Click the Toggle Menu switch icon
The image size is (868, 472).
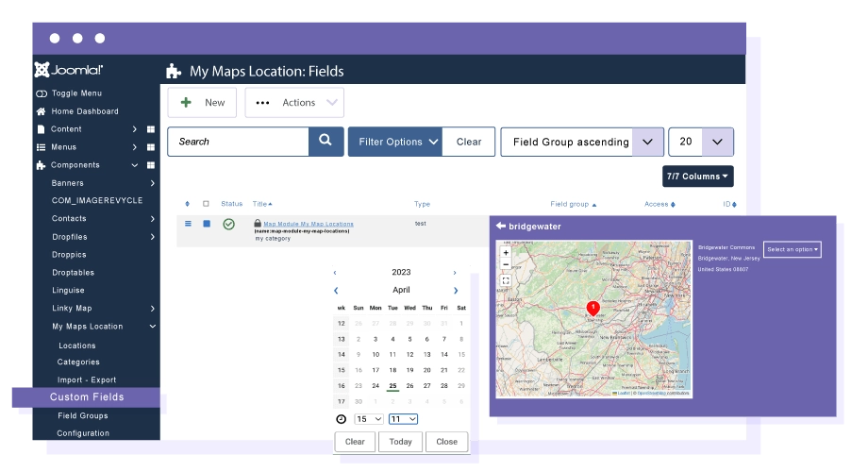tap(42, 93)
